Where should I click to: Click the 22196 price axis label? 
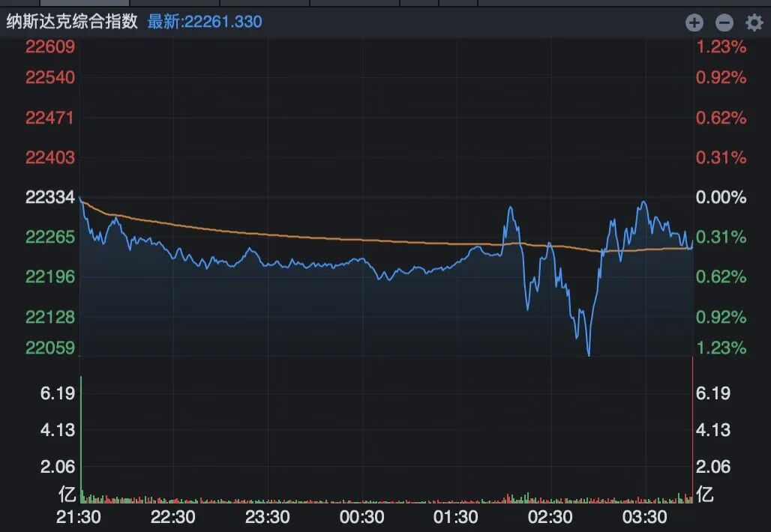(49, 277)
